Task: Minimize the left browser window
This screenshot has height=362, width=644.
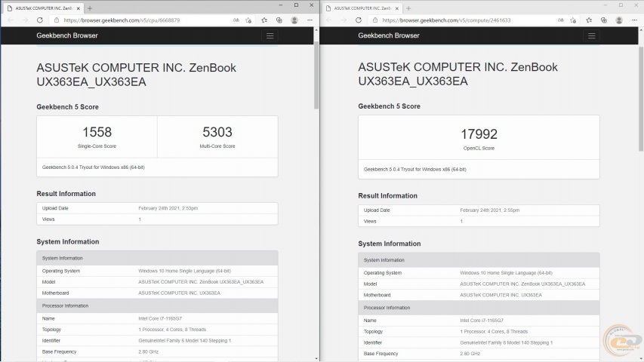Action: tap(281, 5)
